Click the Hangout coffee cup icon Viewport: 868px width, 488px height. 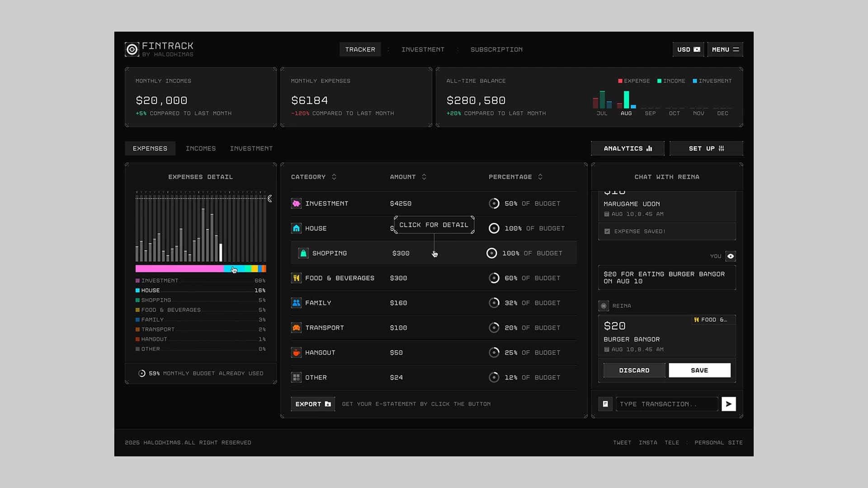pyautogui.click(x=296, y=353)
